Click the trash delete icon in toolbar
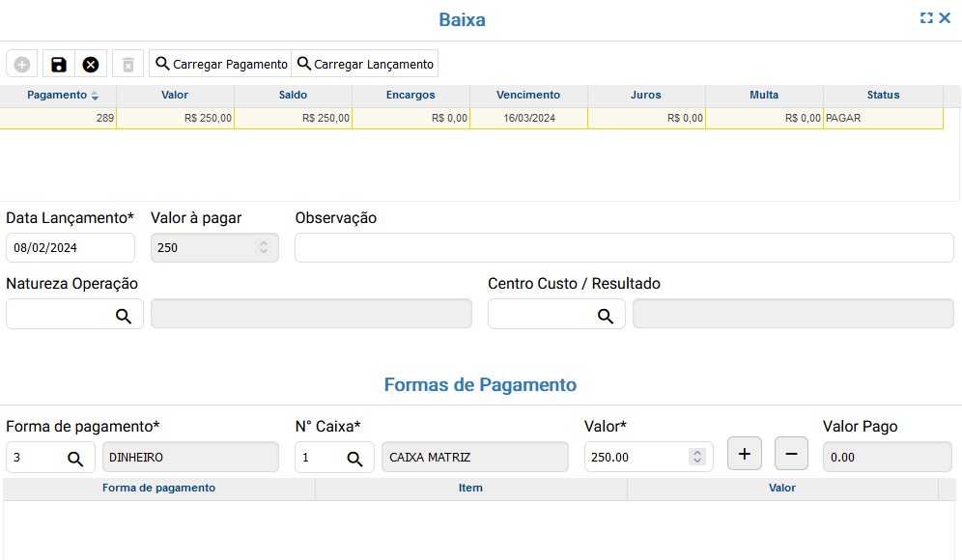Screen dimensions: 962x560 pyautogui.click(x=127, y=65)
